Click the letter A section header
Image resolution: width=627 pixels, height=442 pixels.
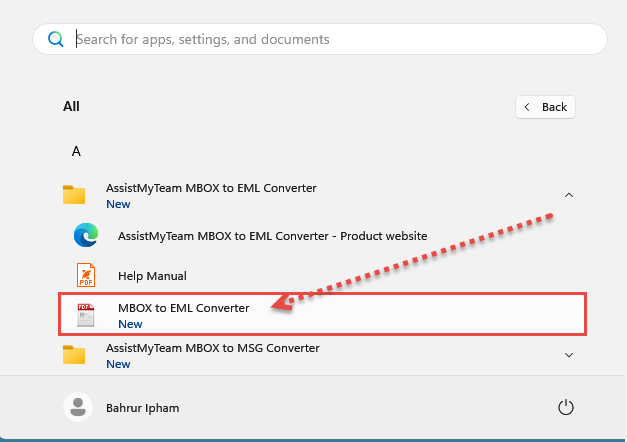pyautogui.click(x=76, y=152)
